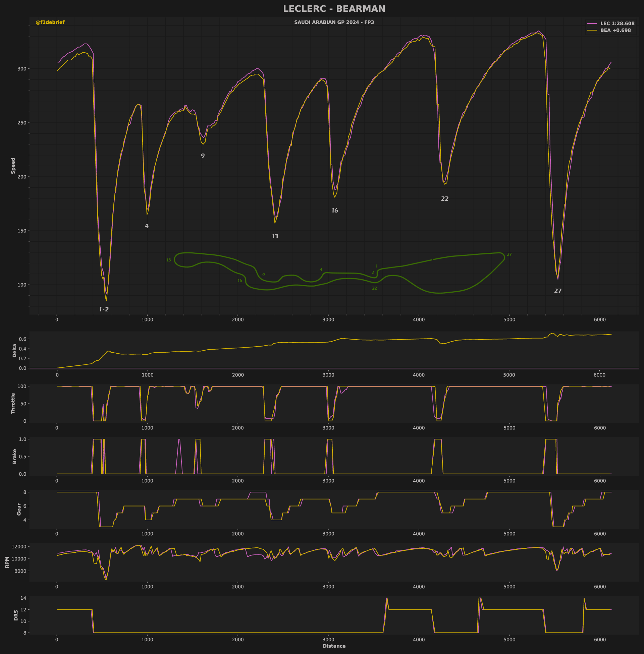Image resolution: width=644 pixels, height=654 pixels.
Task: Click turn 16 marker on the track map
Action: 240,281
